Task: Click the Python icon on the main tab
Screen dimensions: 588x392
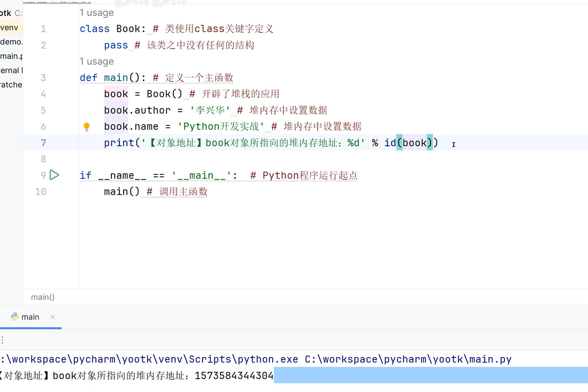Action: [x=15, y=317]
